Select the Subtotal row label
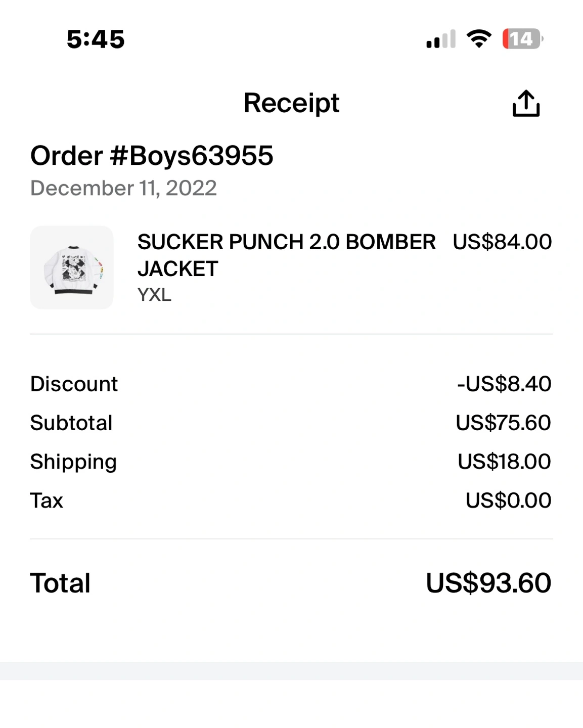 71,423
